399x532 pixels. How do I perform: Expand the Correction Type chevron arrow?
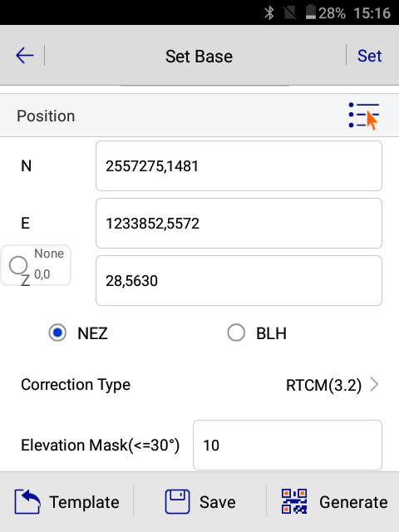374,385
